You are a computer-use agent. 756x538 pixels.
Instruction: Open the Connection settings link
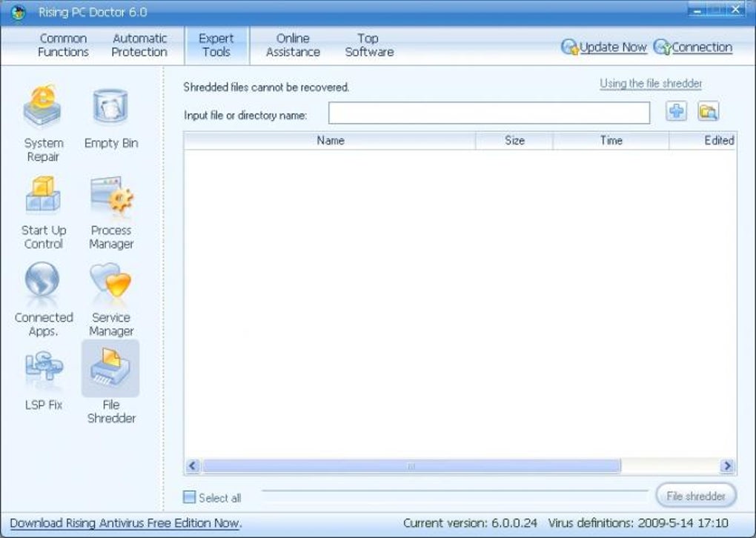click(700, 47)
